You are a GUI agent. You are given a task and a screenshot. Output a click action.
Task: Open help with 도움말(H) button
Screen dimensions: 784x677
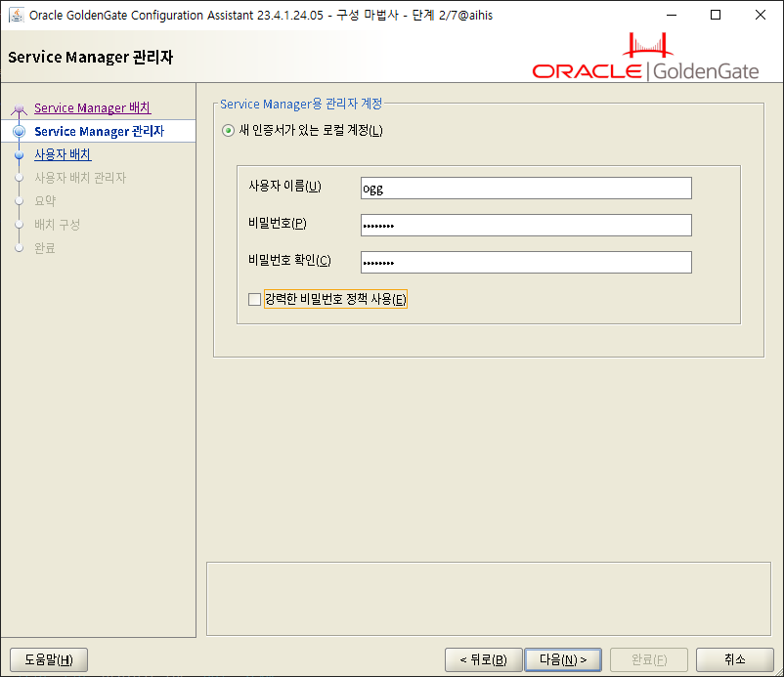pos(49,660)
